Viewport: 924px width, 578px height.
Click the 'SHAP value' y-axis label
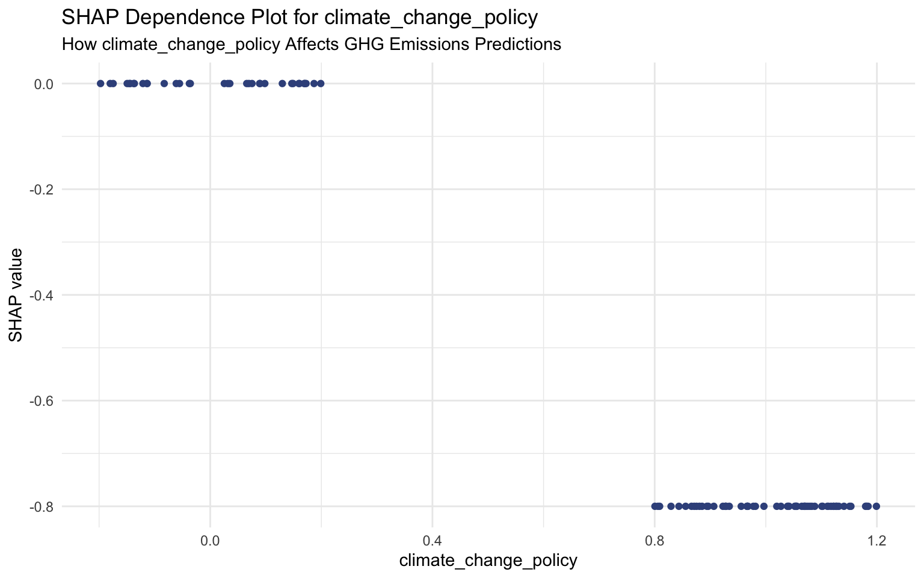(16, 295)
